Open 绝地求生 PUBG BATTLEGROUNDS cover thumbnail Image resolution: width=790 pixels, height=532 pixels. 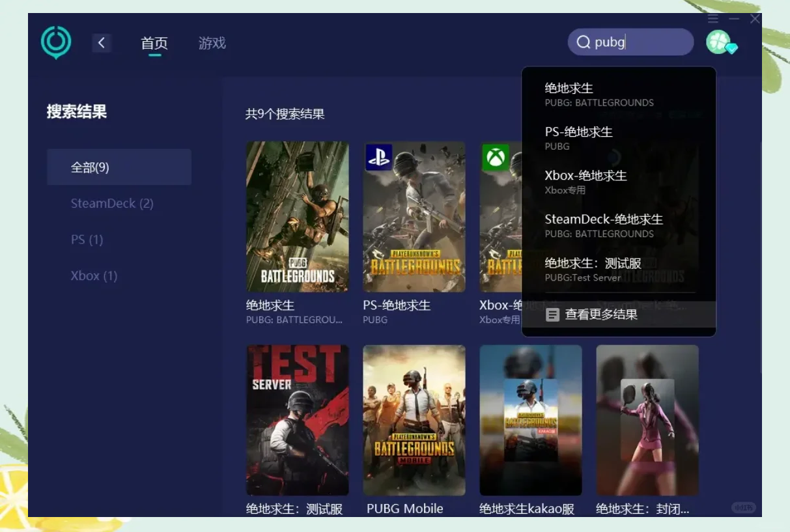[x=298, y=217]
